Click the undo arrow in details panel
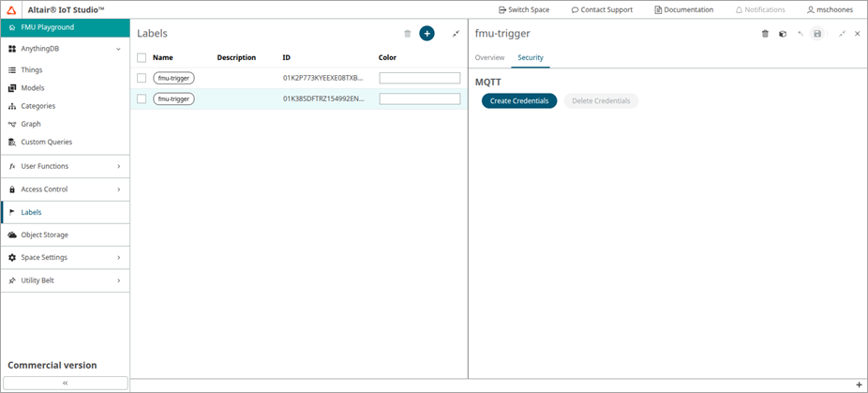The width and height of the screenshot is (868, 393). (x=800, y=34)
